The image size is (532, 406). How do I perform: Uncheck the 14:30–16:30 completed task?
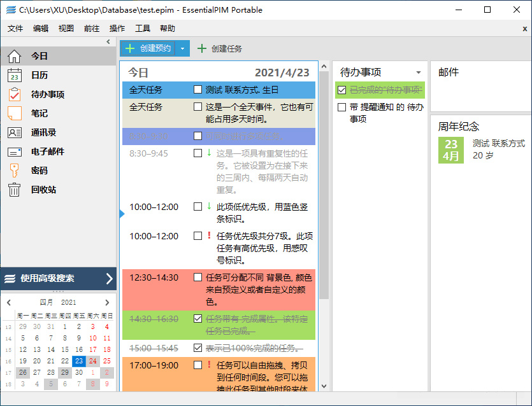198,319
